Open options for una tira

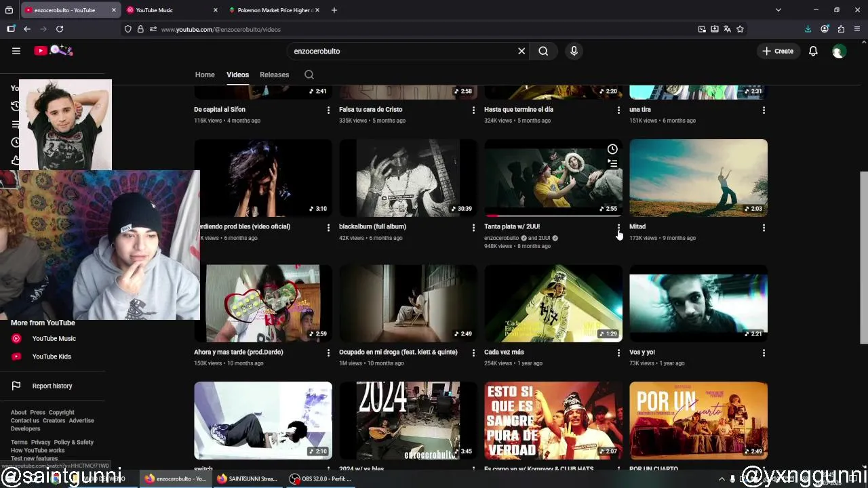click(764, 110)
